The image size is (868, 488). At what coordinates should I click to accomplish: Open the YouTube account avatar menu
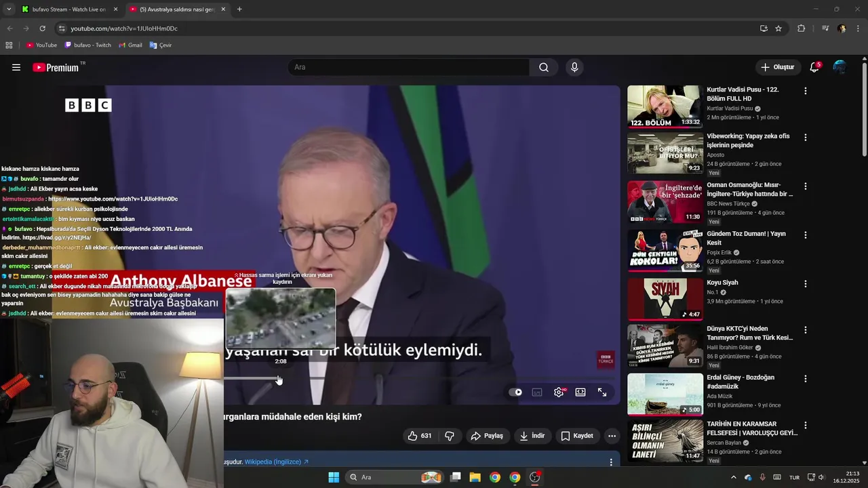[x=840, y=67]
